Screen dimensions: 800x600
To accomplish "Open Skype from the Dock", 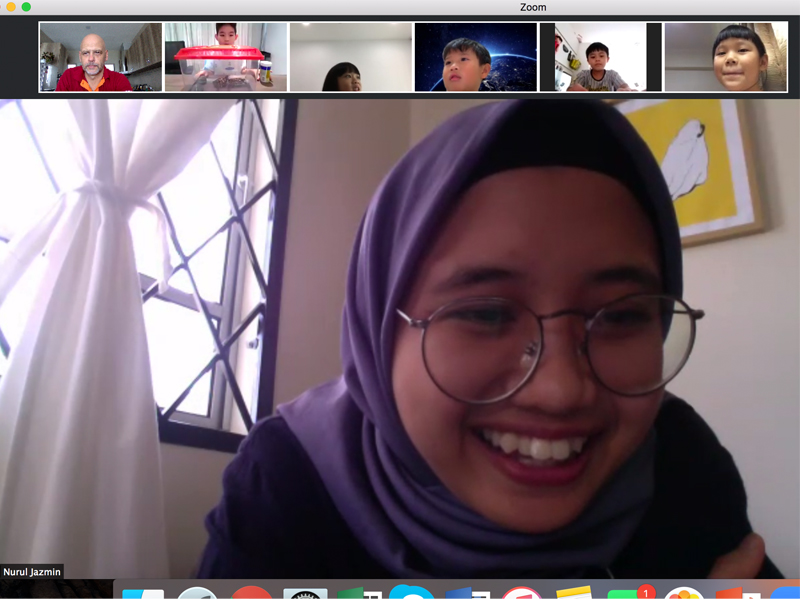I will pyautogui.click(x=411, y=593).
